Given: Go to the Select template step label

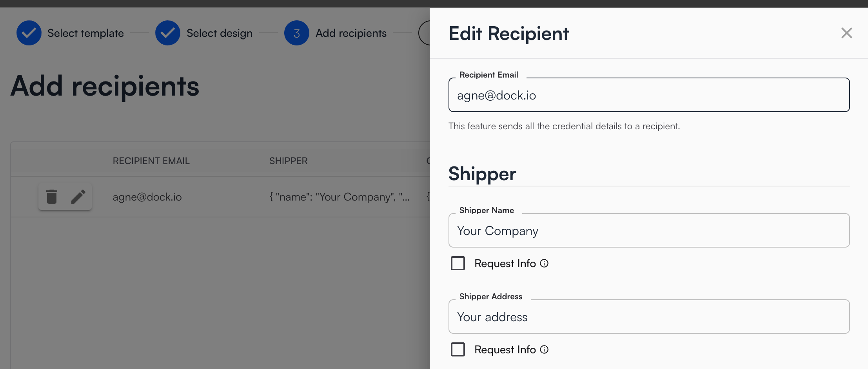Looking at the screenshot, I should coord(85,33).
